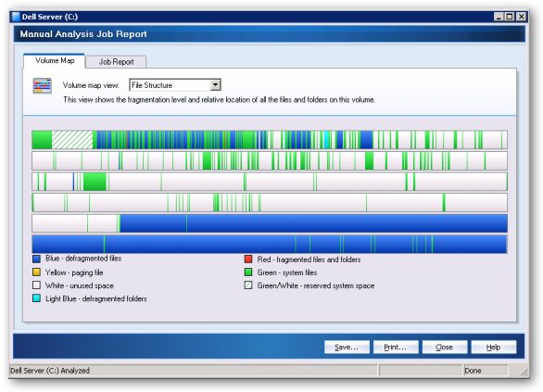
Task: Maximize the Dell Server window
Action: pos(510,17)
